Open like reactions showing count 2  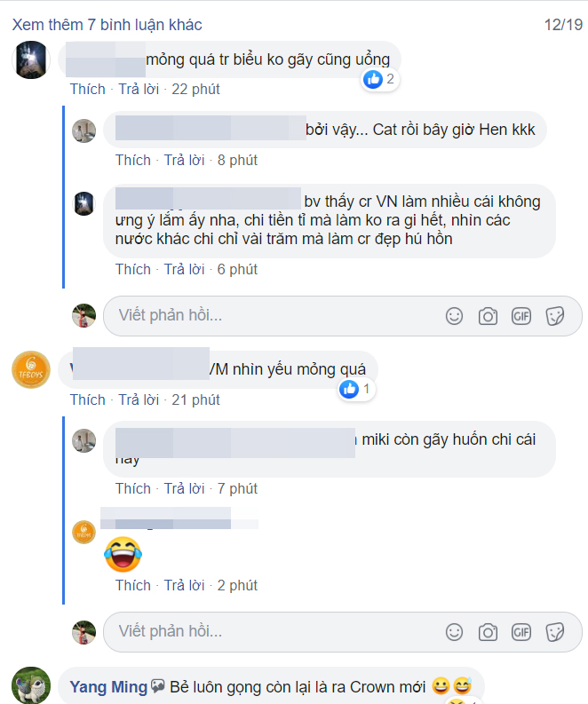tap(378, 80)
